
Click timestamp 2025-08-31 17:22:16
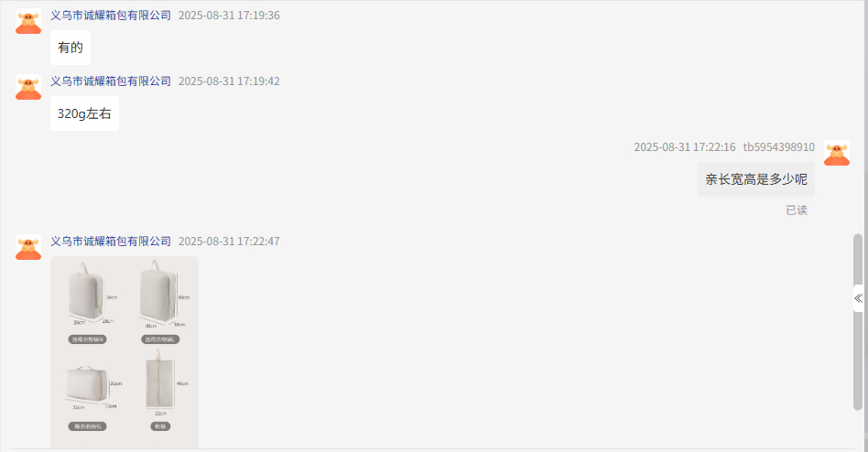tap(685, 147)
